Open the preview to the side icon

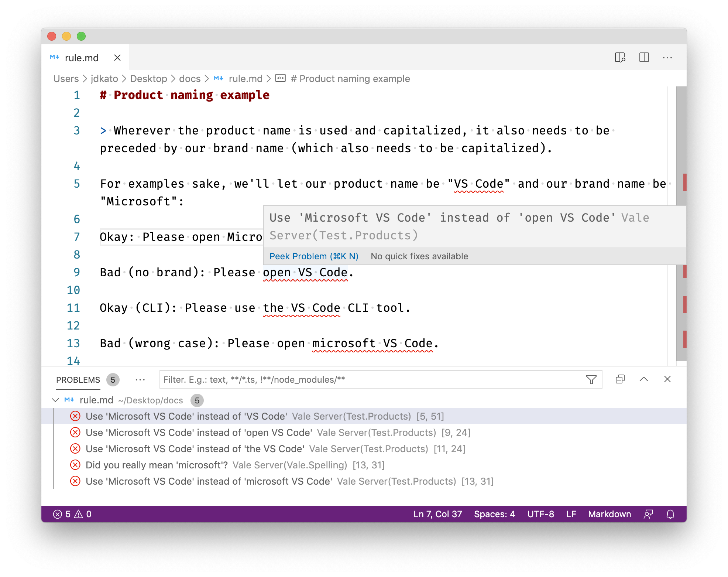[x=620, y=58]
